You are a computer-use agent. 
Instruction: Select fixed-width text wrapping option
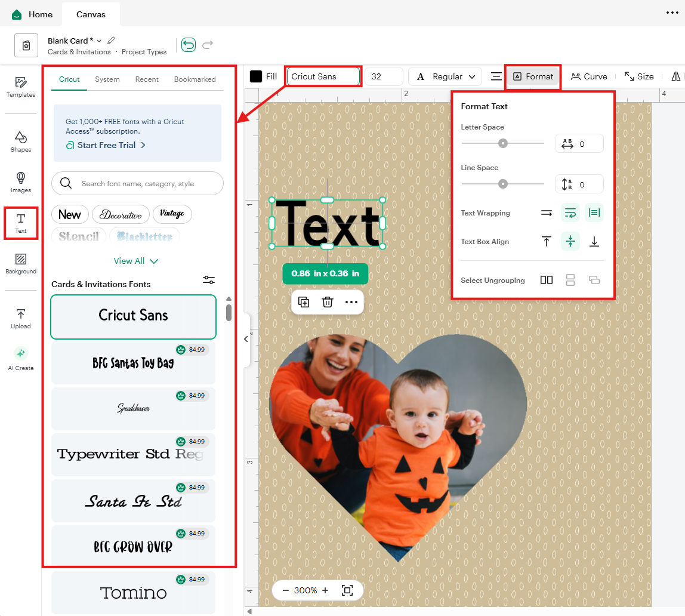pyautogui.click(x=594, y=212)
